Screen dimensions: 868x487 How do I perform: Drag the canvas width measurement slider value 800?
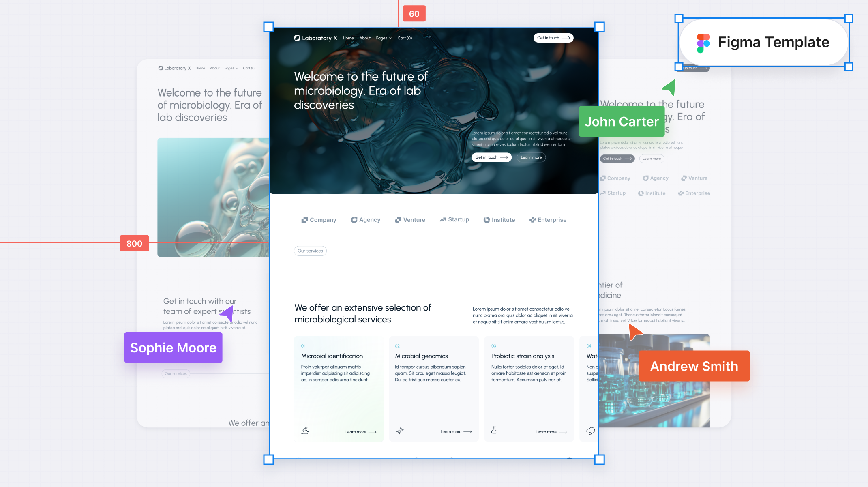point(134,242)
